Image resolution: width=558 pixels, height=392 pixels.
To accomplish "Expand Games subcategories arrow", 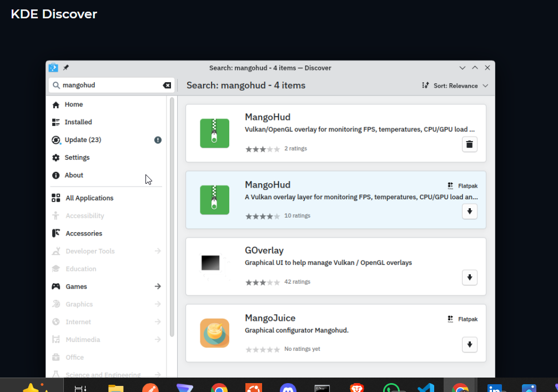I will 158,287.
